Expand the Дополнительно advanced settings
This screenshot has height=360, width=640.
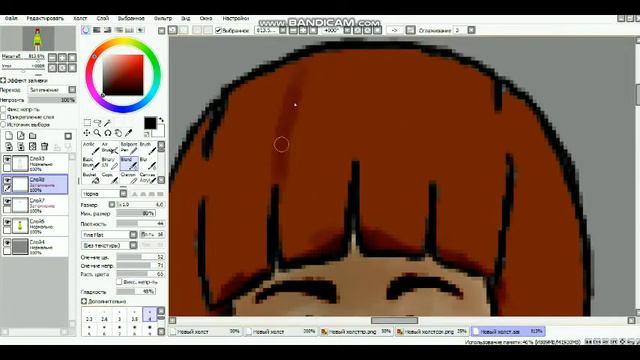tap(84, 301)
